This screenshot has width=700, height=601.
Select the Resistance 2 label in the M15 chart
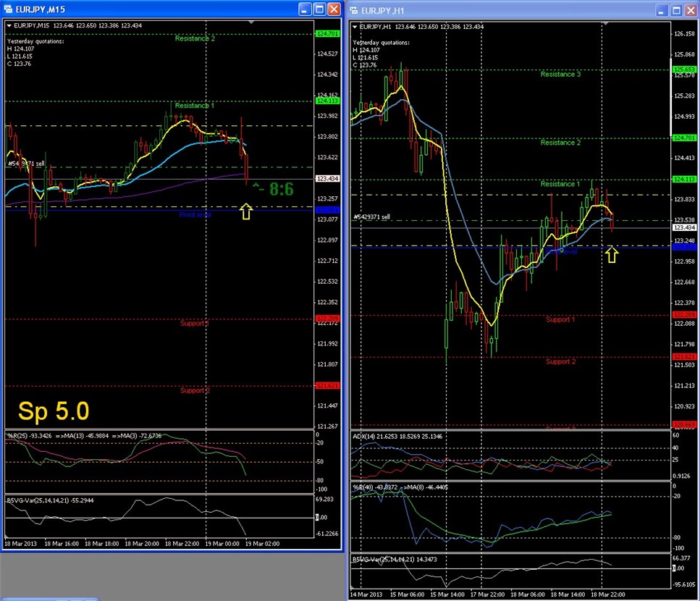point(195,38)
